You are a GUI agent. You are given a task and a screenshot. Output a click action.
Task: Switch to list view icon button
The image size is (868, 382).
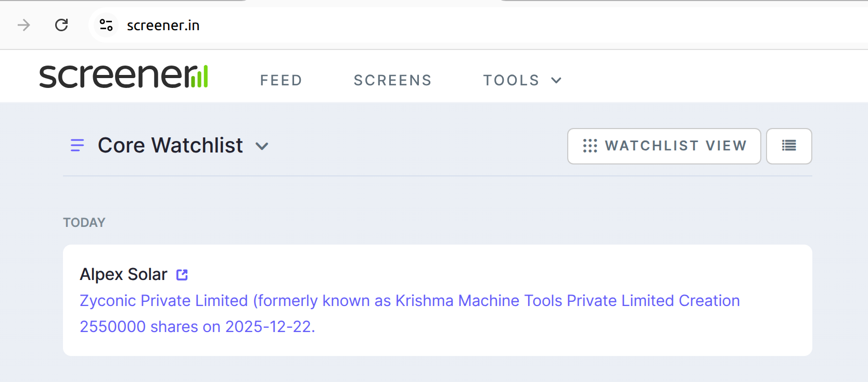pos(788,146)
